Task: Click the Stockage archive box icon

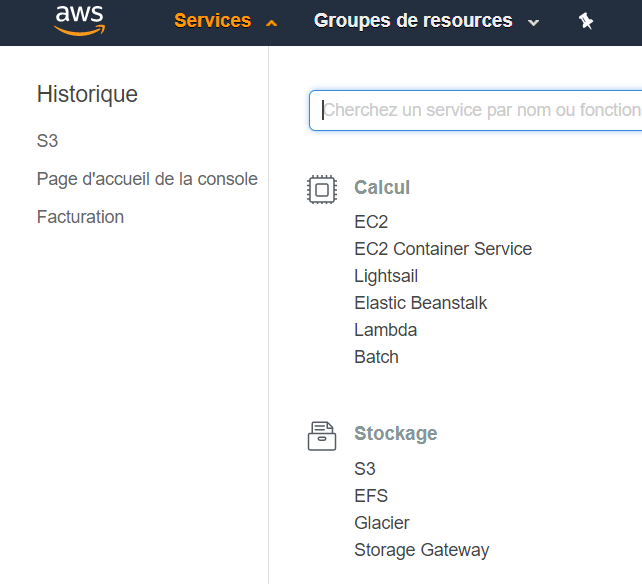Action: point(321,435)
